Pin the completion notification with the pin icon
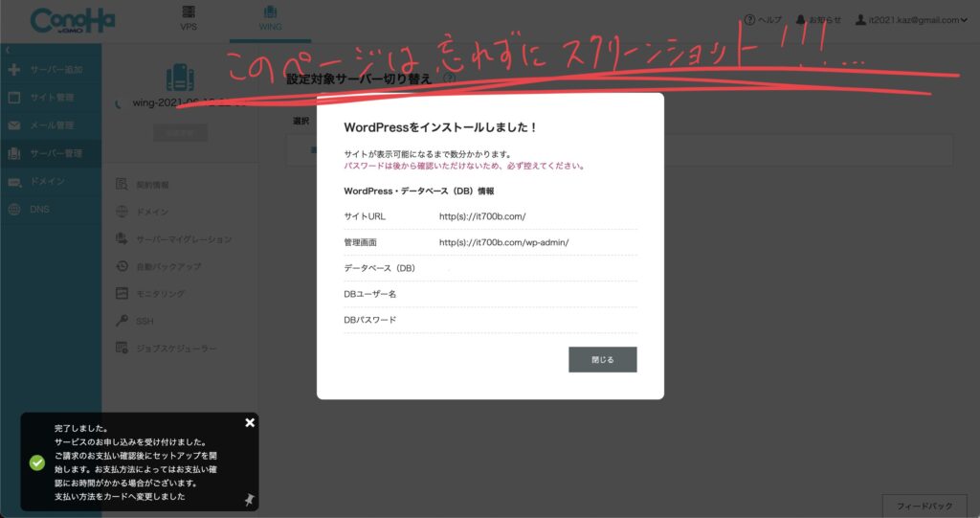This screenshot has width=980, height=518. 250,499
